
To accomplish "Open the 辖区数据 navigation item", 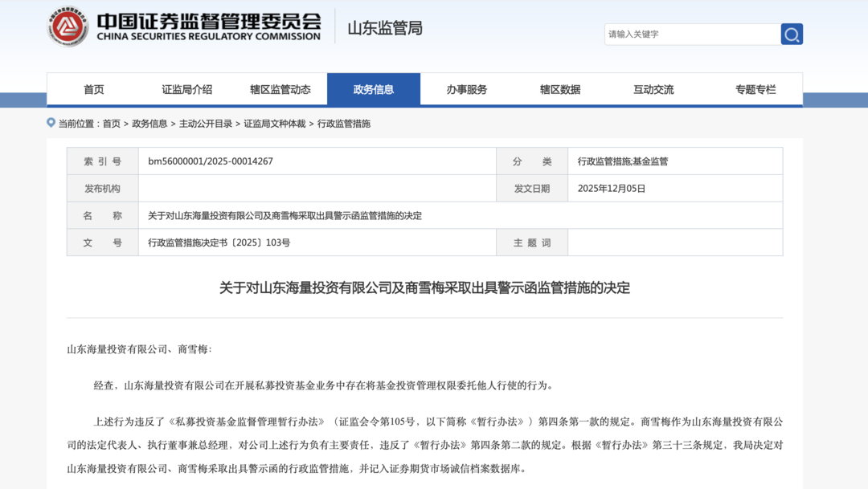I will [x=559, y=89].
